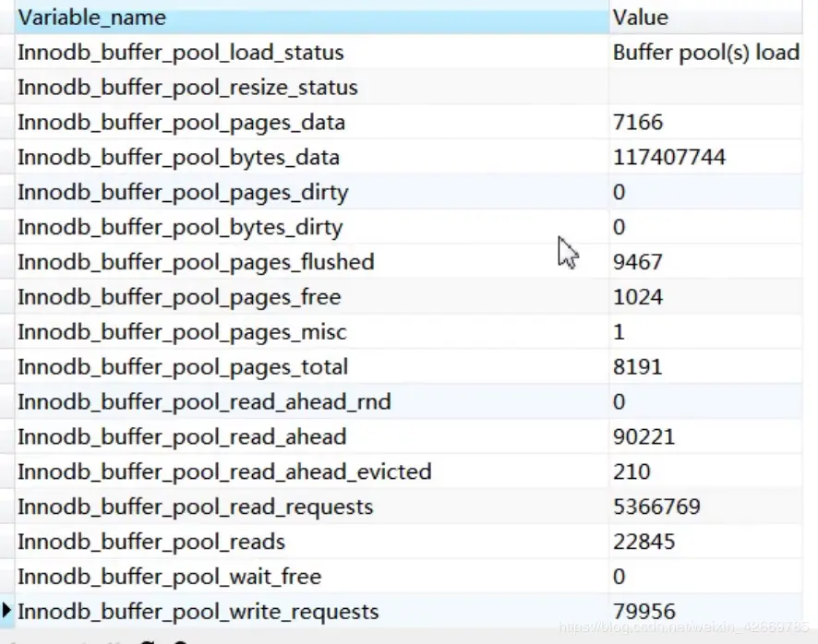Select the value 0 for pages_dirty
The height and width of the screenshot is (644, 818).
(706, 192)
